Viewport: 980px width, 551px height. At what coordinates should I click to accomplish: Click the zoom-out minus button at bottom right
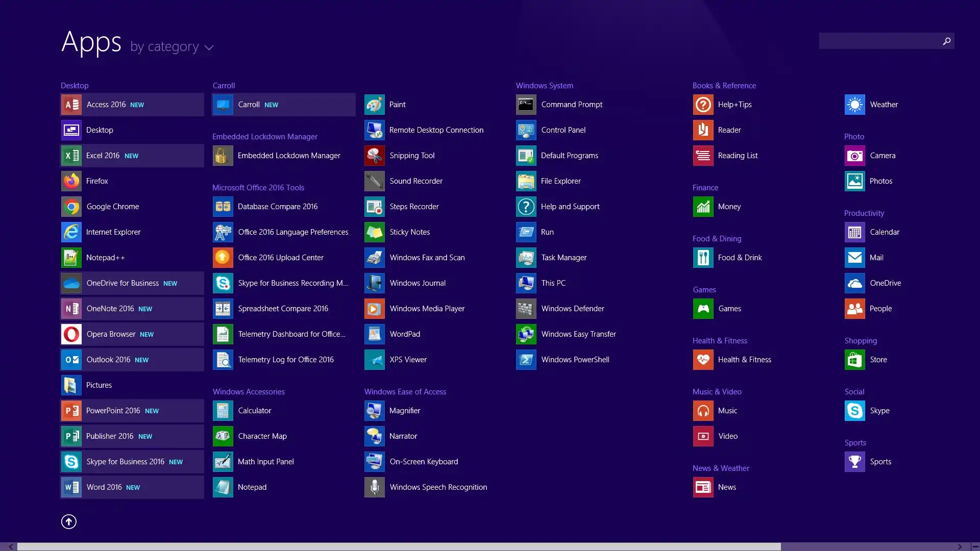point(975,546)
